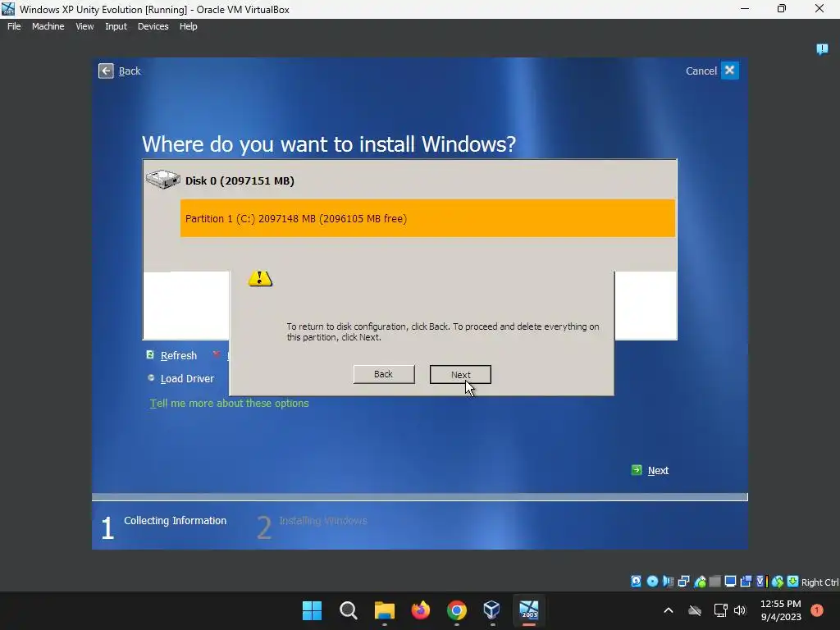Viewport: 840px width, 630px height.
Task: Click the network adapter status icon
Action: click(683, 582)
